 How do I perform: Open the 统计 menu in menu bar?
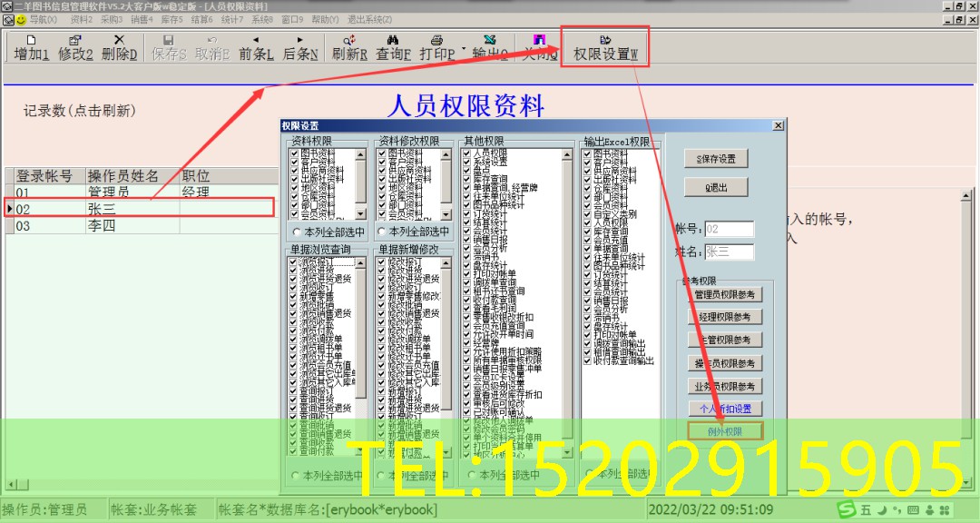point(231,19)
